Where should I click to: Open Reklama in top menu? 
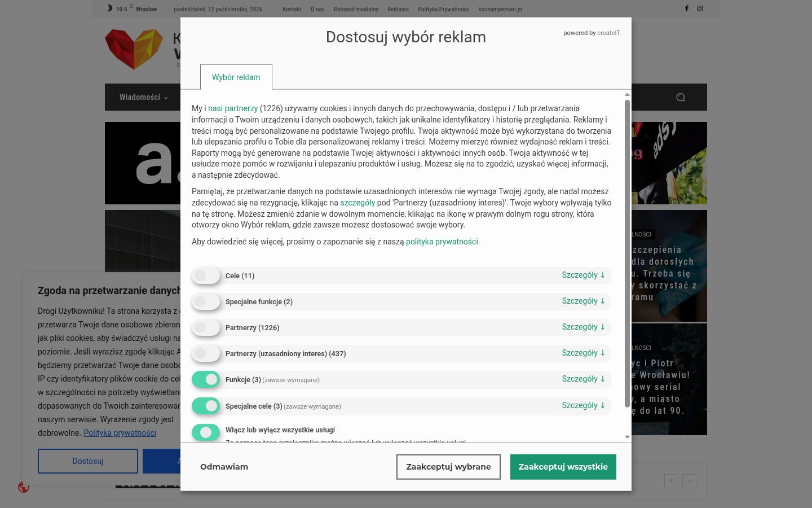[398, 9]
